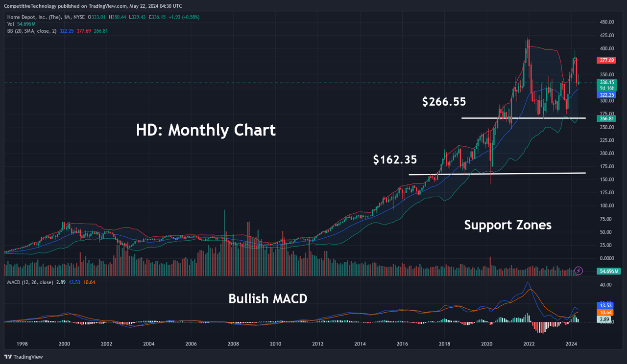This screenshot has width=627, height=364.
Task: Click the 425.00 price scale label
Action: (x=606, y=35)
